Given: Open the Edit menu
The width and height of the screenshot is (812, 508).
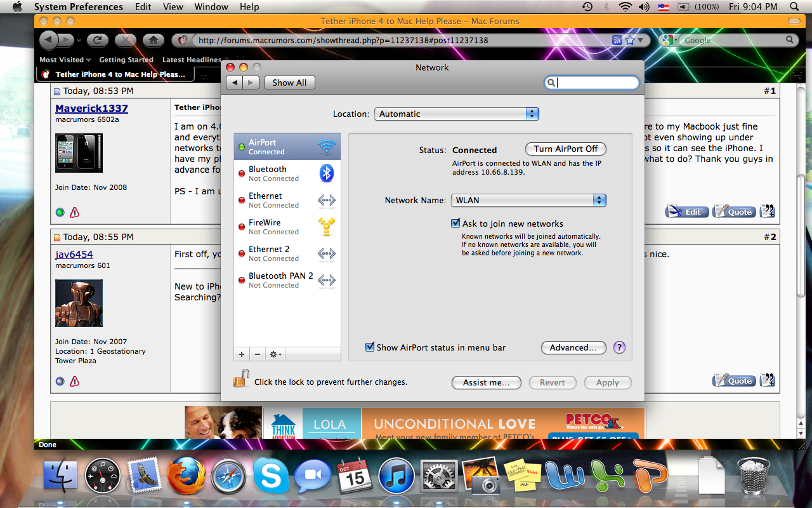Looking at the screenshot, I should tap(143, 7).
